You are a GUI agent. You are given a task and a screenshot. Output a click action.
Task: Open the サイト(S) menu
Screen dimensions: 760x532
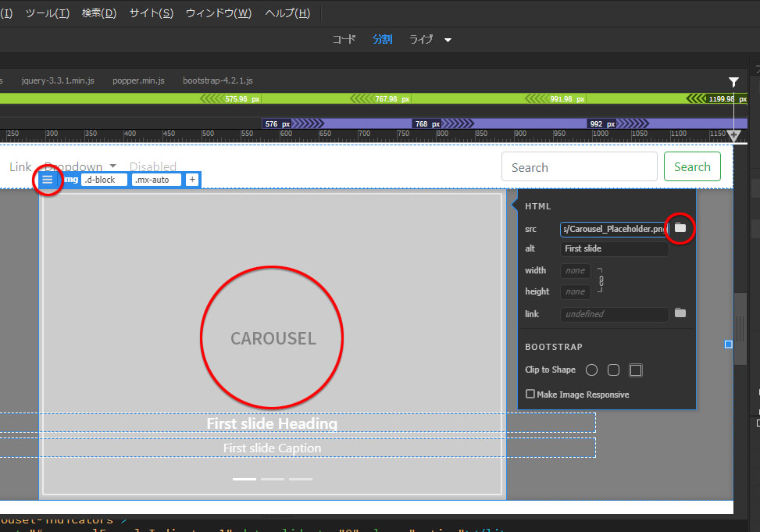pos(151,13)
